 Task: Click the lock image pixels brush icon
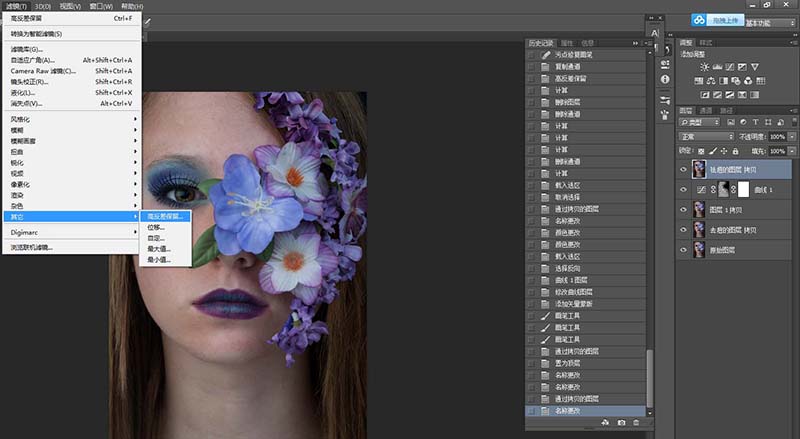click(x=713, y=149)
